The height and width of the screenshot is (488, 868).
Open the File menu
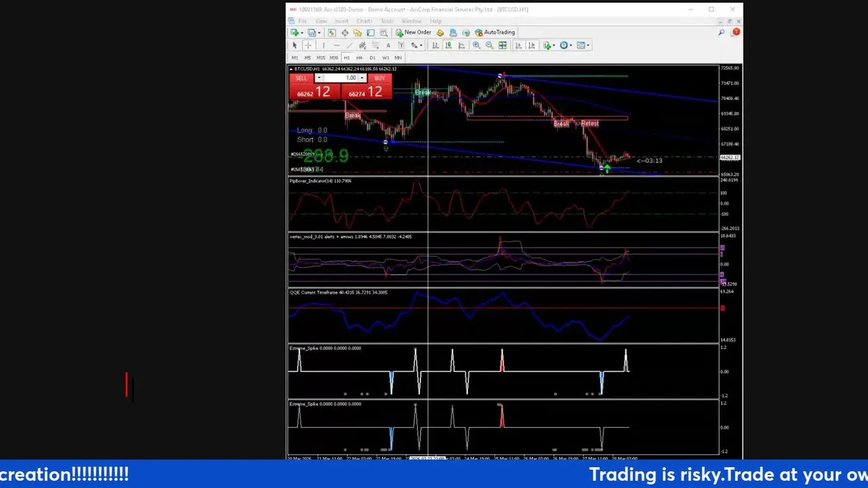click(x=302, y=21)
